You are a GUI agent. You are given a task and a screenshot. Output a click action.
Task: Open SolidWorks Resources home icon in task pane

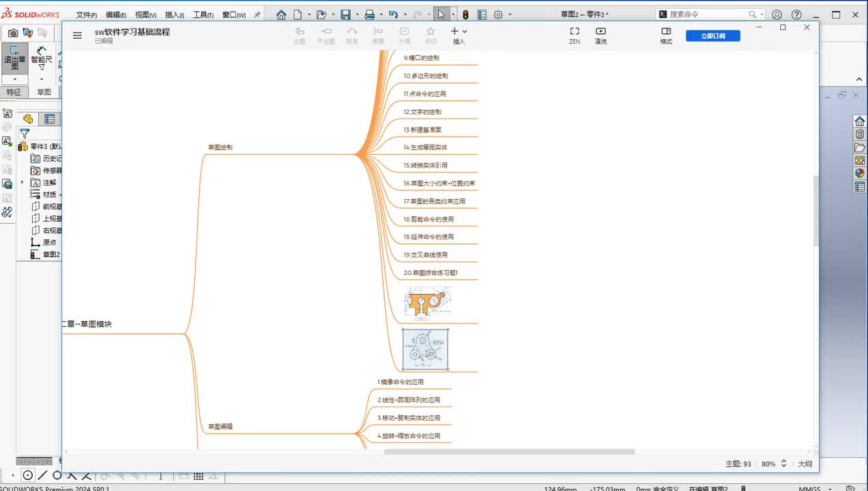[x=860, y=121]
